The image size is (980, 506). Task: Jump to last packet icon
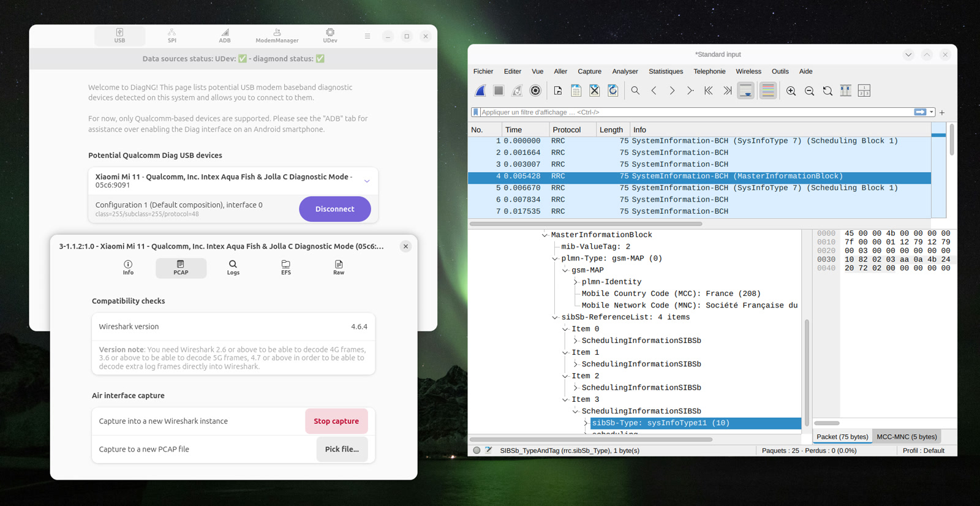pos(727,91)
